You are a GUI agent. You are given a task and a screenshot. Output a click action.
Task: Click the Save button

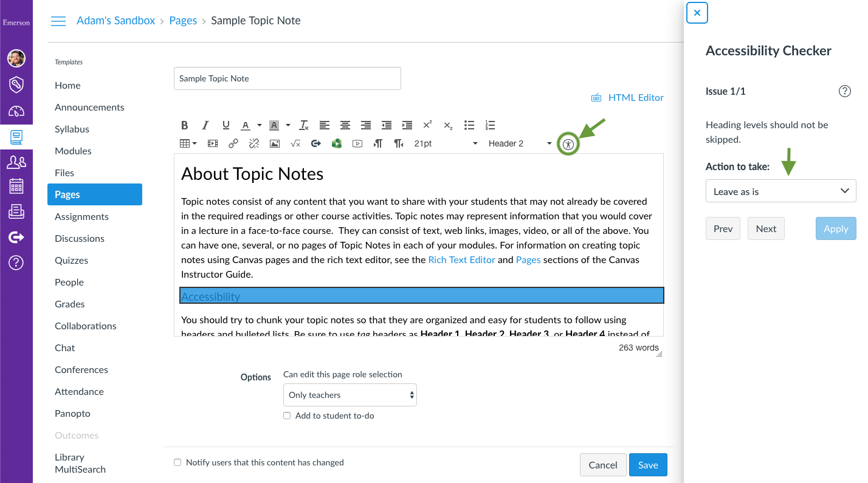[648, 465]
